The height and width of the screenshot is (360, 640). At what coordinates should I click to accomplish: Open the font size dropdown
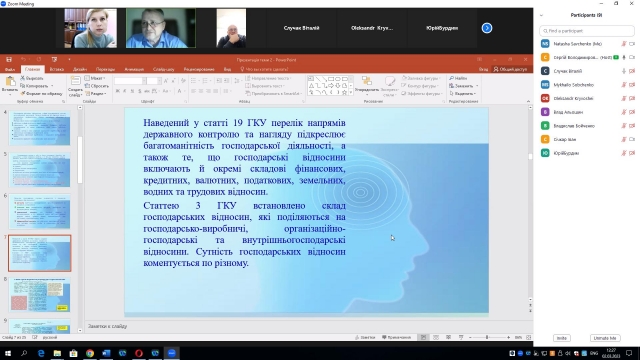click(x=159, y=81)
